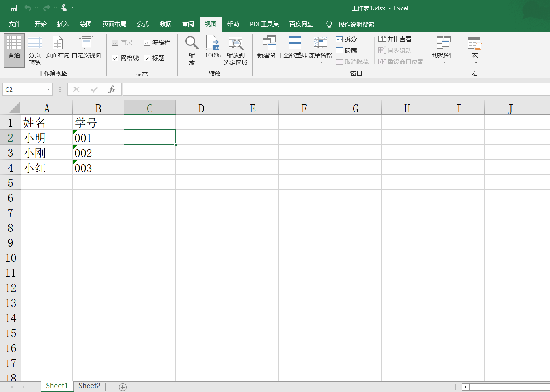550x392 pixels.
Task: Open the Page Layout (页面布局) ribbon tab
Action: (x=114, y=24)
